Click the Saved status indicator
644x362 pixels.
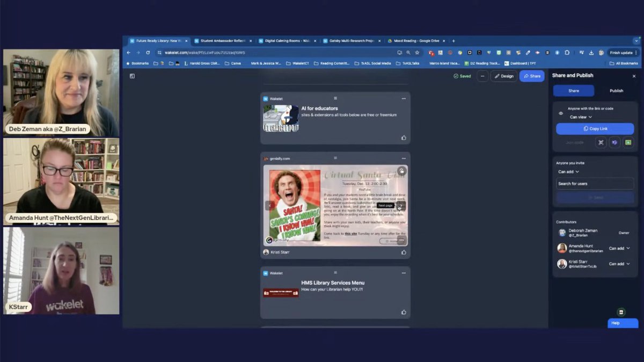click(462, 76)
